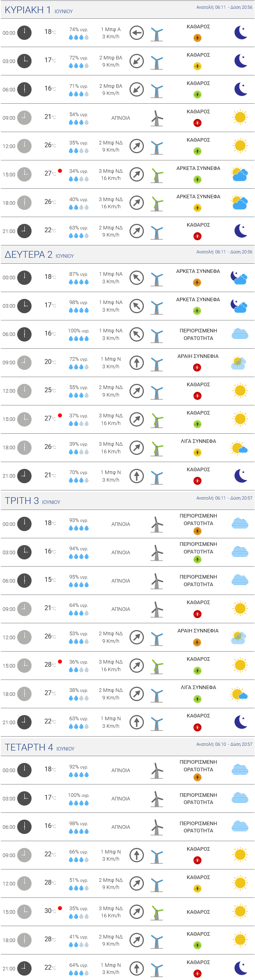The width and height of the screenshot is (255, 980).
Task: Click the partly cloudy icon for Sunday 15:00
Action: coord(239,174)
